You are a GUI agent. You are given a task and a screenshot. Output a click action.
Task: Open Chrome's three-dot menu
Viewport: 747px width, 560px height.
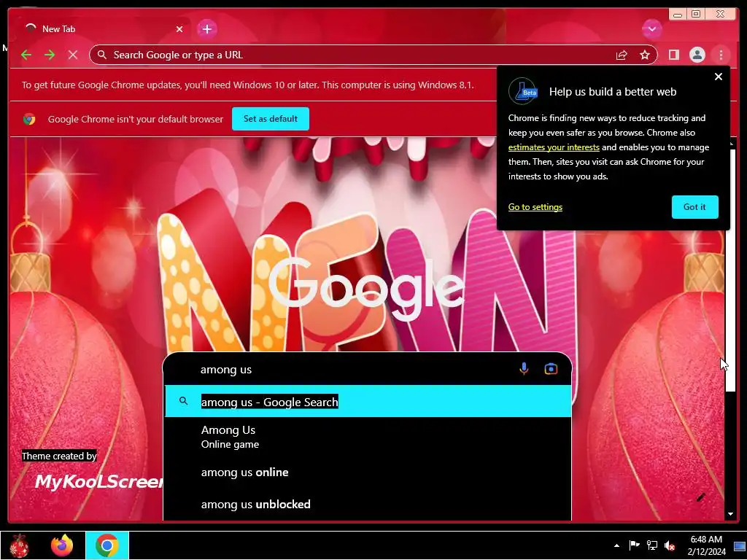pos(721,55)
